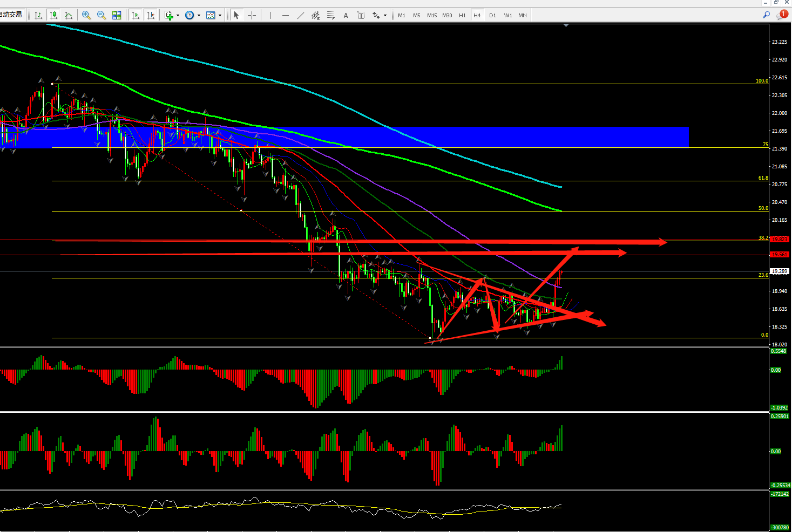Open the templates dropdown arrow
The height and width of the screenshot is (532, 792).
click(x=220, y=15)
